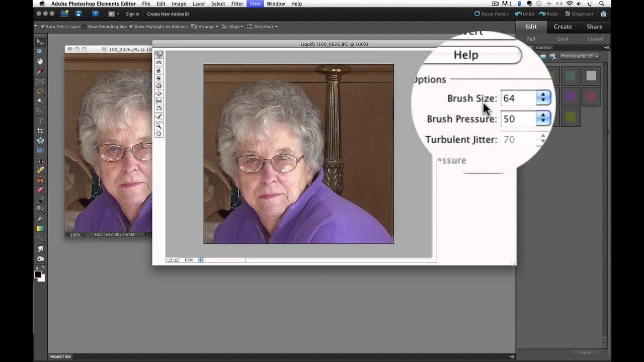Select the main toolbox Zoom tool
Image resolution: width=644 pixels, height=362 pixels.
tap(40, 52)
